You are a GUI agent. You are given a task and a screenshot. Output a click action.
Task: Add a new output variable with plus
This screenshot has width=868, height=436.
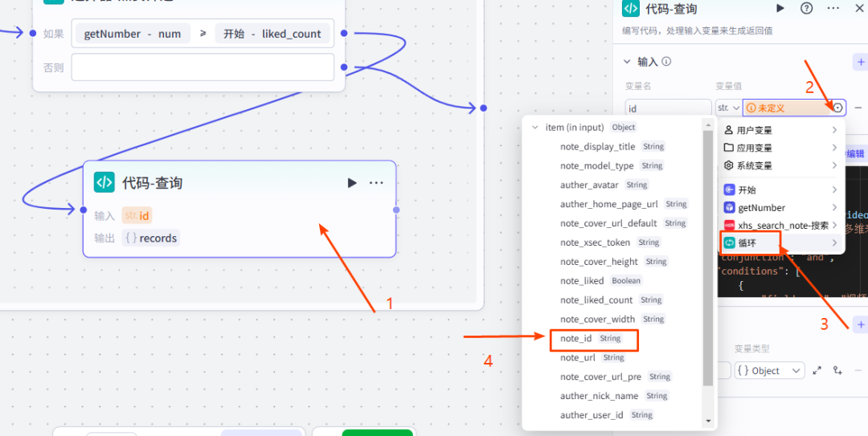click(861, 324)
